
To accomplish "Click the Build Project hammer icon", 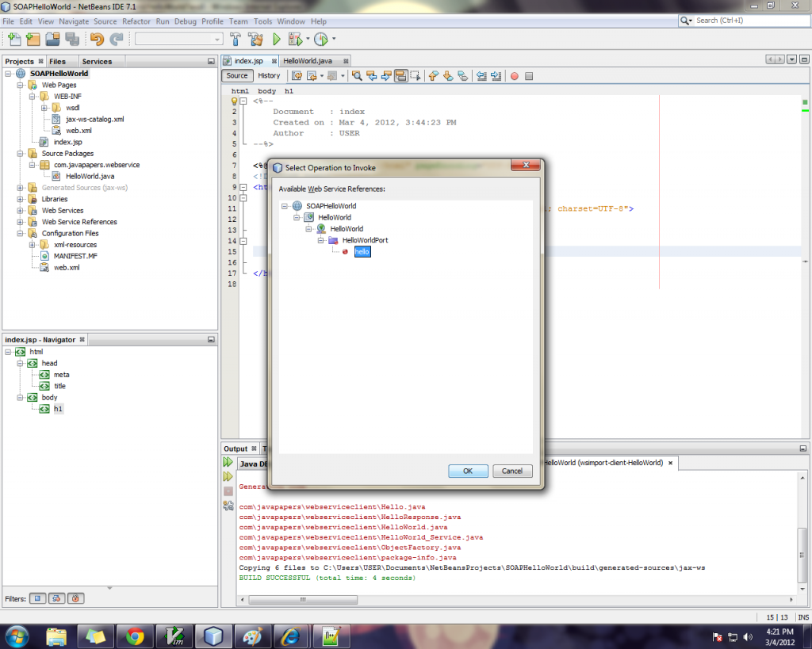I will point(236,39).
